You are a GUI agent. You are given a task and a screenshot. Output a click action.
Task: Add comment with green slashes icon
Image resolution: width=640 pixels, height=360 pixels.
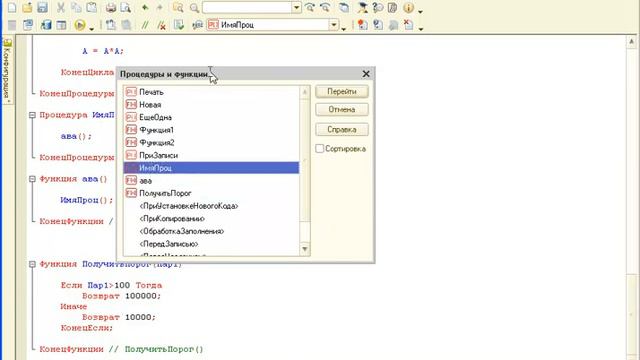coord(145,25)
